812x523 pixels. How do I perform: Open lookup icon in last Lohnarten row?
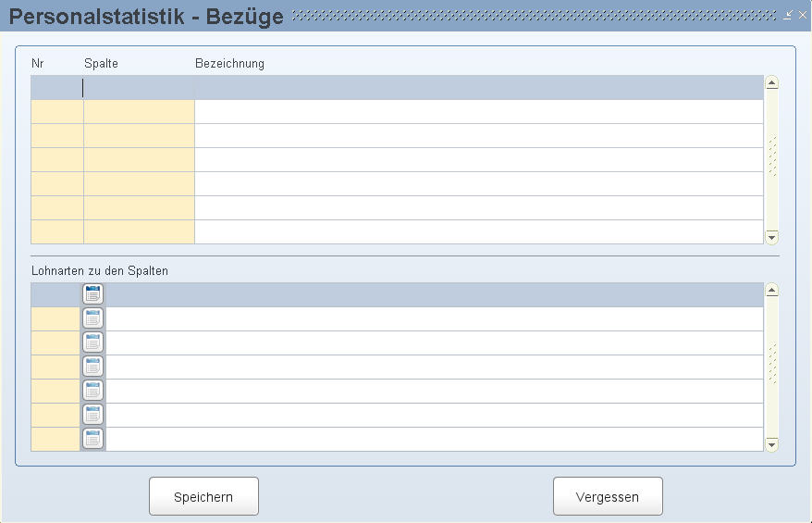pyautogui.click(x=92, y=439)
